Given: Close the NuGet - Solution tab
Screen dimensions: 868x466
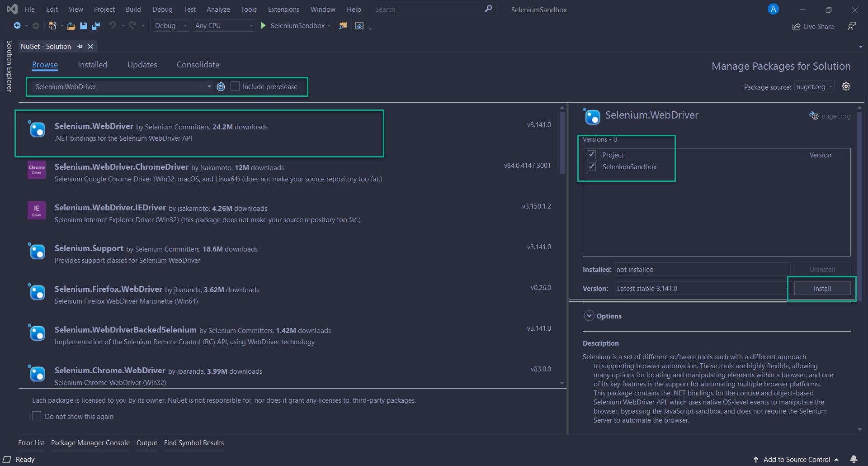Looking at the screenshot, I should (90, 47).
